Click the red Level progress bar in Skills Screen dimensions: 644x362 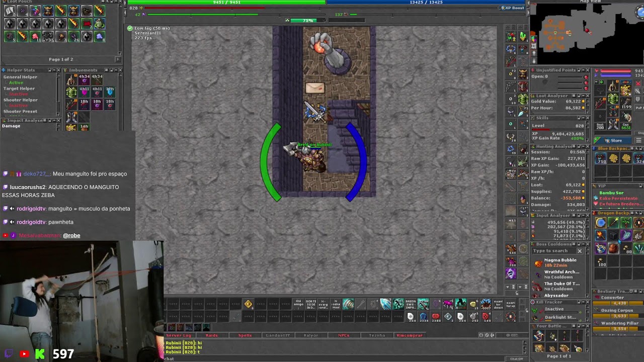tap(557, 130)
